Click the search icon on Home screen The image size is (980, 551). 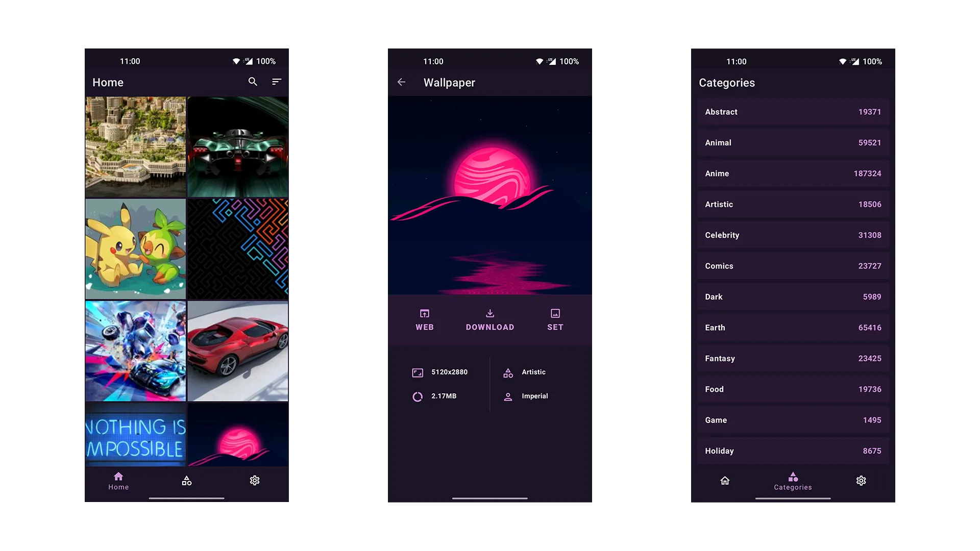253,82
